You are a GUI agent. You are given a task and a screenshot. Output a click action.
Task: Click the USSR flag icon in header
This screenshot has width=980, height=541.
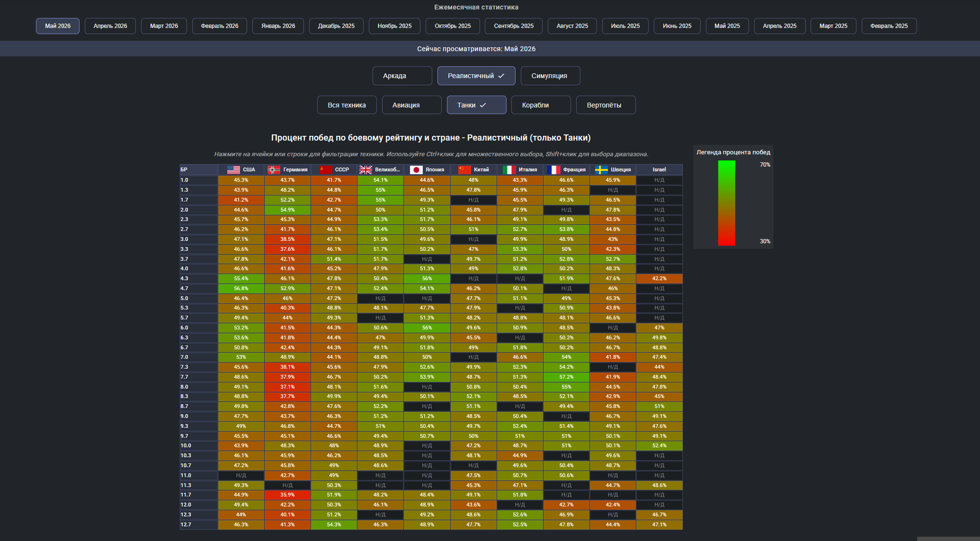click(325, 169)
